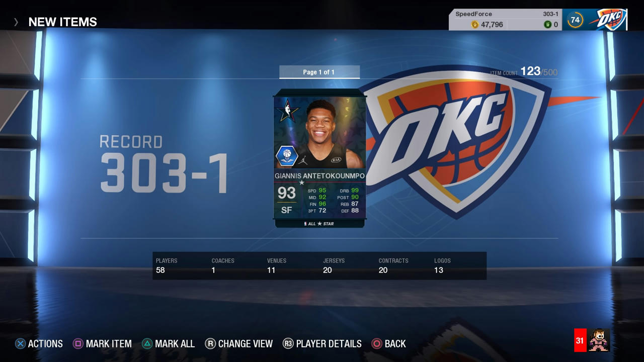
Task: Click the Item Count 123/500 label
Action: point(524,72)
